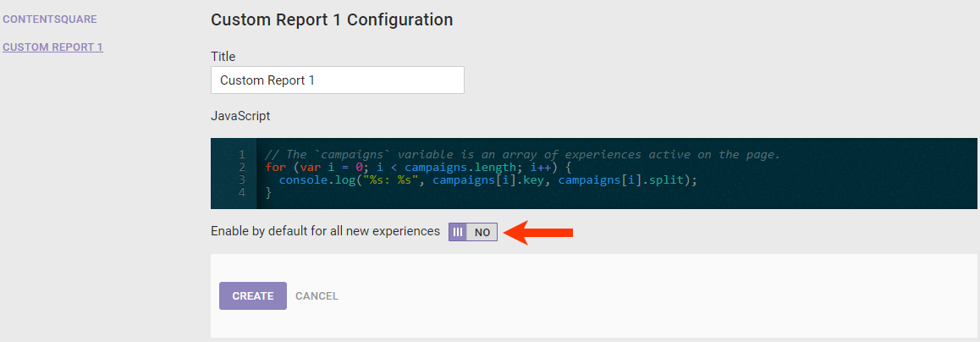Click the JavaScript field label
The width and height of the screenshot is (980, 342).
[240, 115]
